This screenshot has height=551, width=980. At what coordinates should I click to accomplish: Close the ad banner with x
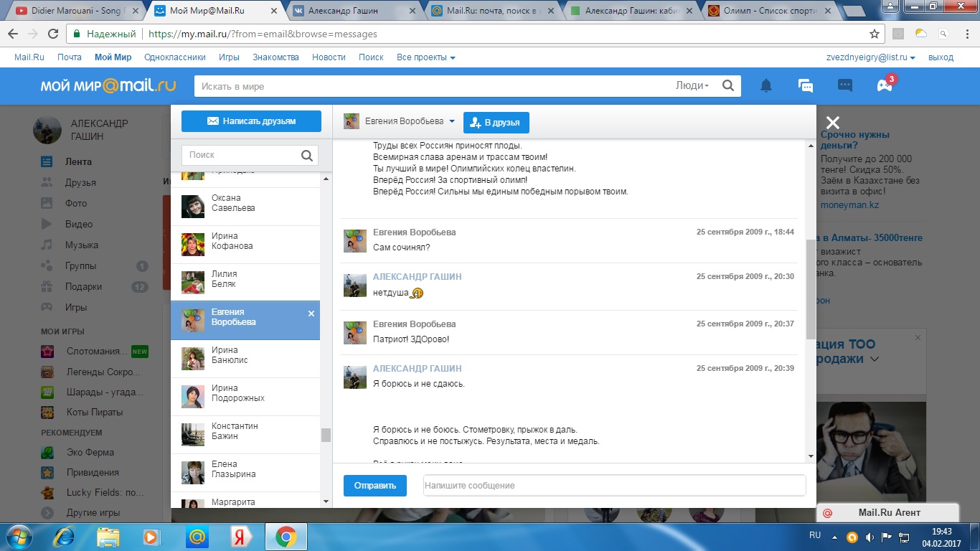[918, 337]
